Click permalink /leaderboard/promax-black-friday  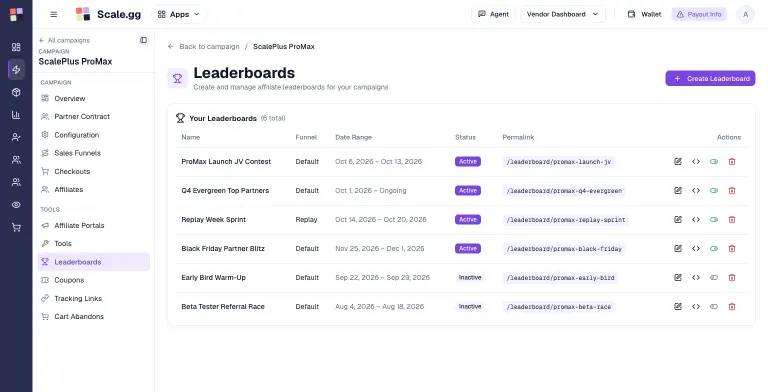(564, 249)
